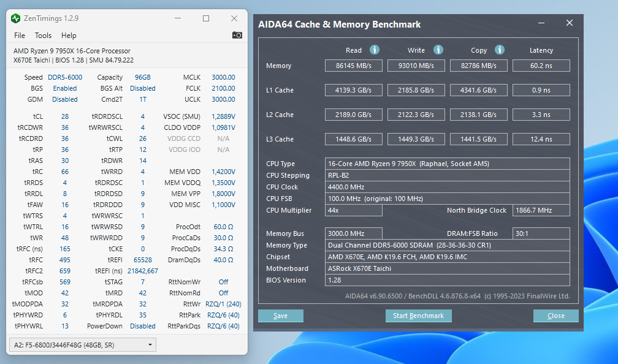Viewport: 618px width, 364px height.
Task: Click PowerDown value Disabled
Action: tap(143, 326)
